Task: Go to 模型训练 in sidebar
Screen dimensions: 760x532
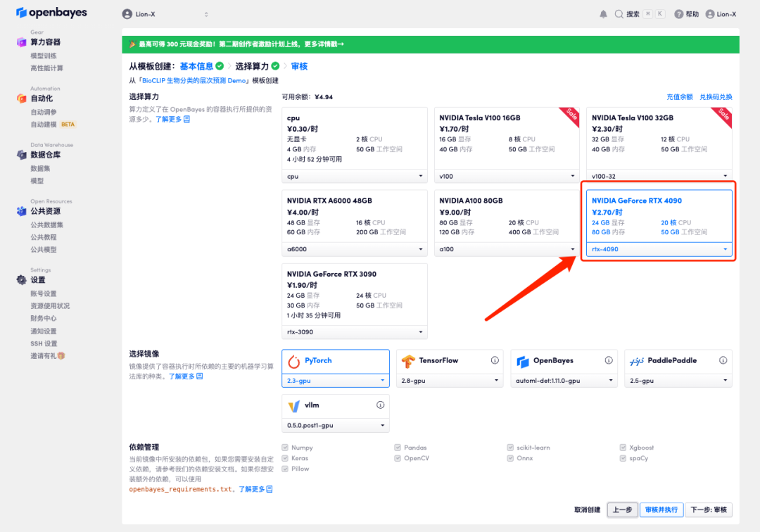Action: [x=44, y=56]
